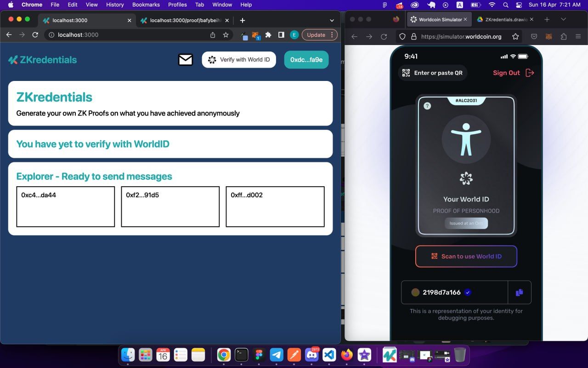Expand Firefox's list all tabs chevron

click(563, 19)
